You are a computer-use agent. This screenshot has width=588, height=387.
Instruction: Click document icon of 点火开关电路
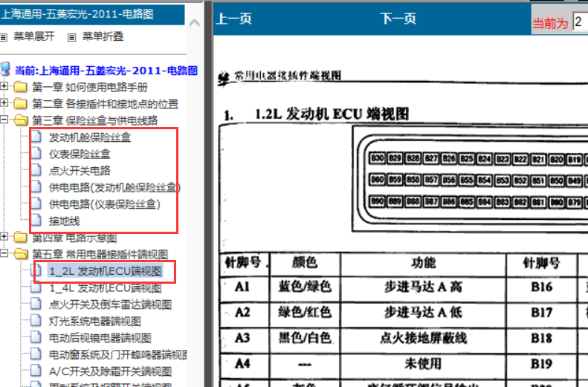pos(36,170)
